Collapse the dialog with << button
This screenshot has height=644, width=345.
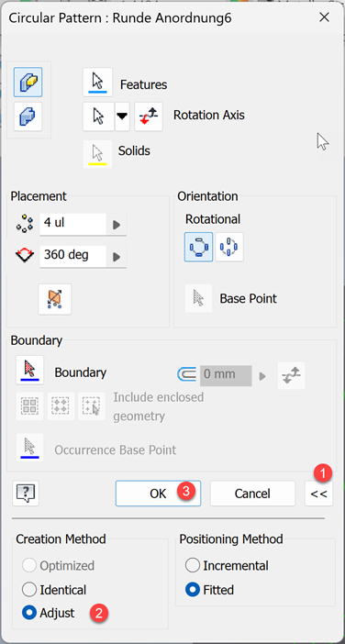pyautogui.click(x=318, y=494)
